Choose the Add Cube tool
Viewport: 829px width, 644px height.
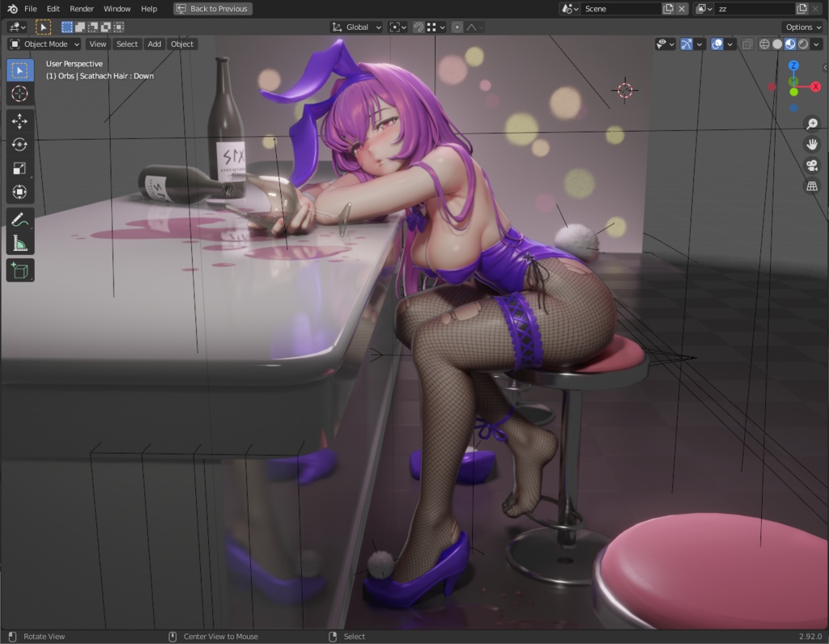click(19, 270)
